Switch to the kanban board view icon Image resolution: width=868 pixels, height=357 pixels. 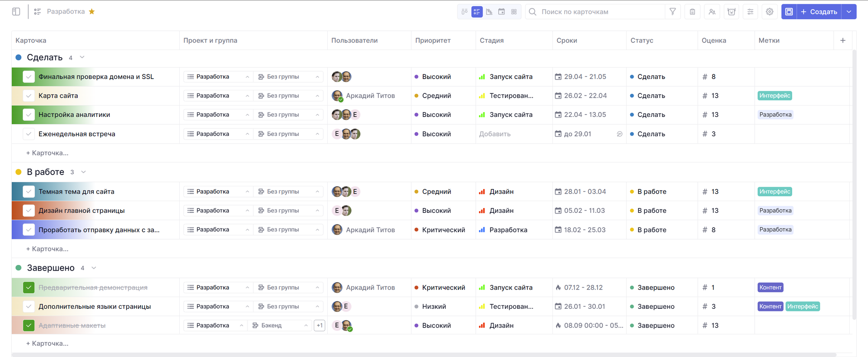click(x=464, y=12)
